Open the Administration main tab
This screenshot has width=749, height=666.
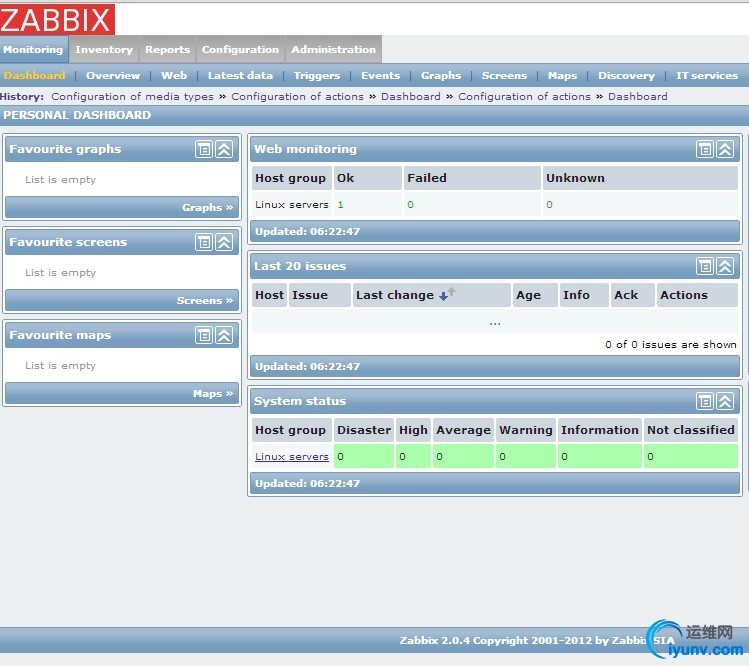(x=333, y=49)
